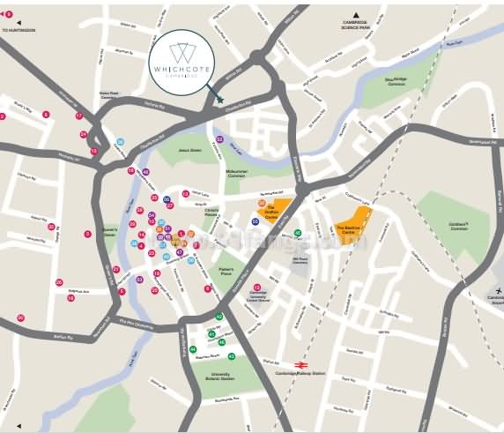Click pink marker number 24

click(x=84, y=134)
